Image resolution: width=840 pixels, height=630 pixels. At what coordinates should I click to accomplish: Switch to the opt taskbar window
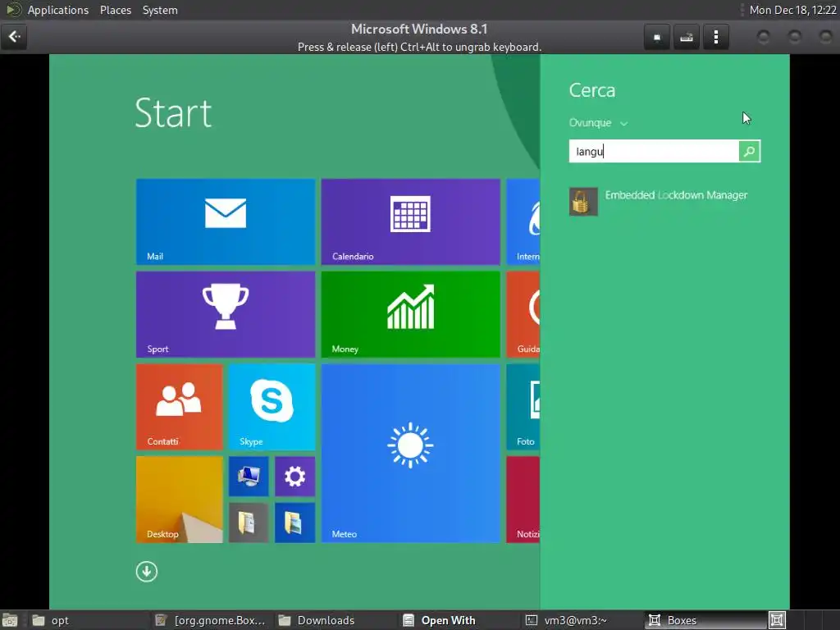87,620
